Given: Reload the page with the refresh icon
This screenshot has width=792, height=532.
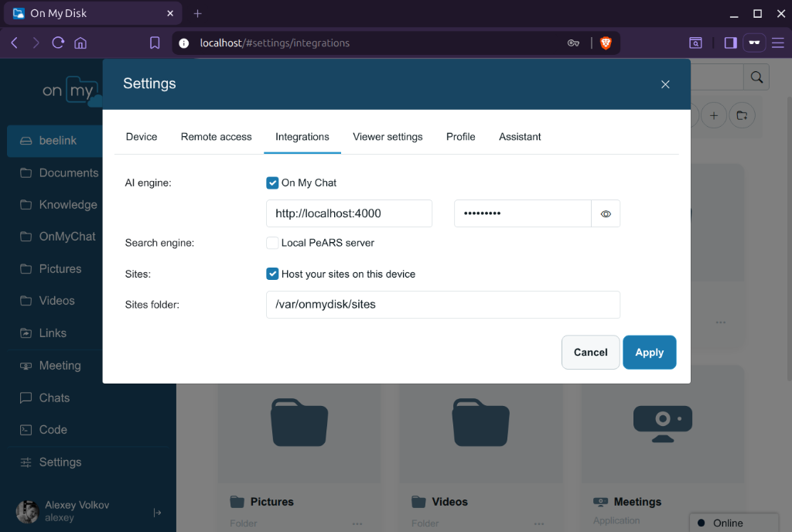Looking at the screenshot, I should 58,43.
